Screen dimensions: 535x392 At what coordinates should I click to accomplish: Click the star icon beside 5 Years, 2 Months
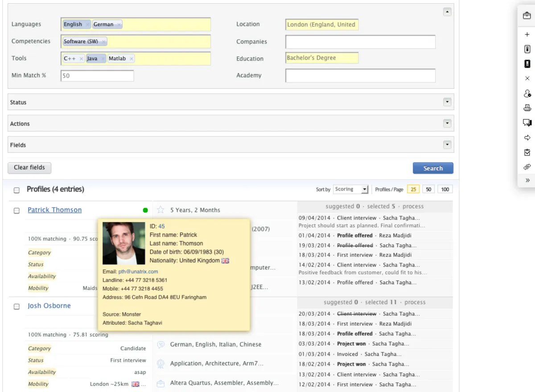[x=161, y=210]
